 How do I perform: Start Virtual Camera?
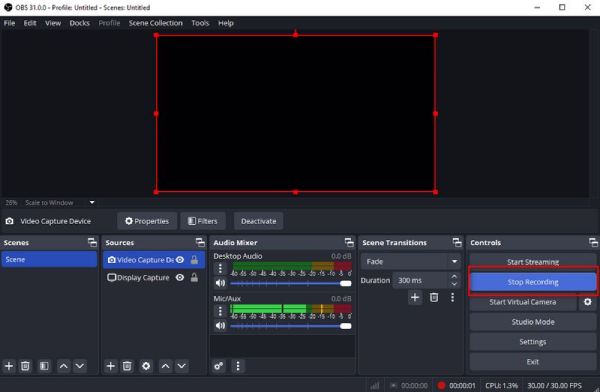(523, 302)
